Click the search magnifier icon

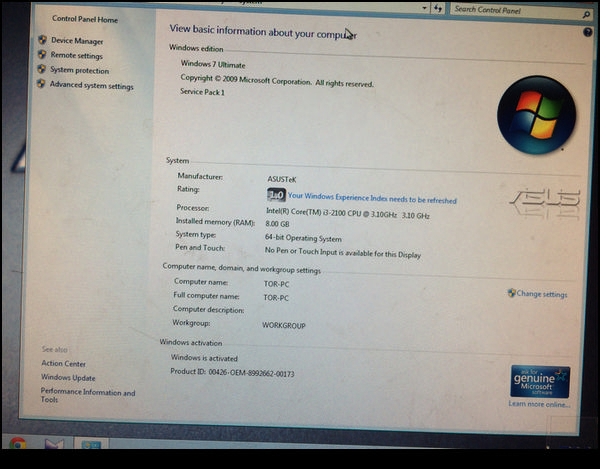point(586,15)
